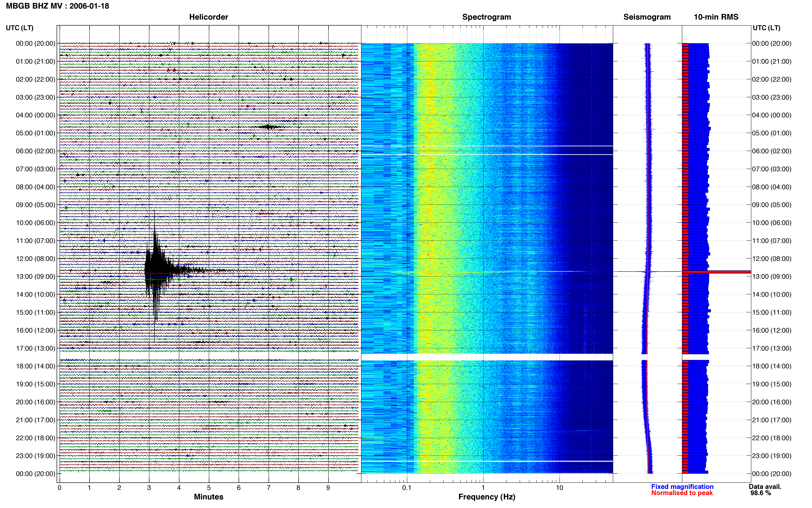This screenshot has width=812, height=508.
Task: Click the '1' frequency tick label
Action: 483,488
